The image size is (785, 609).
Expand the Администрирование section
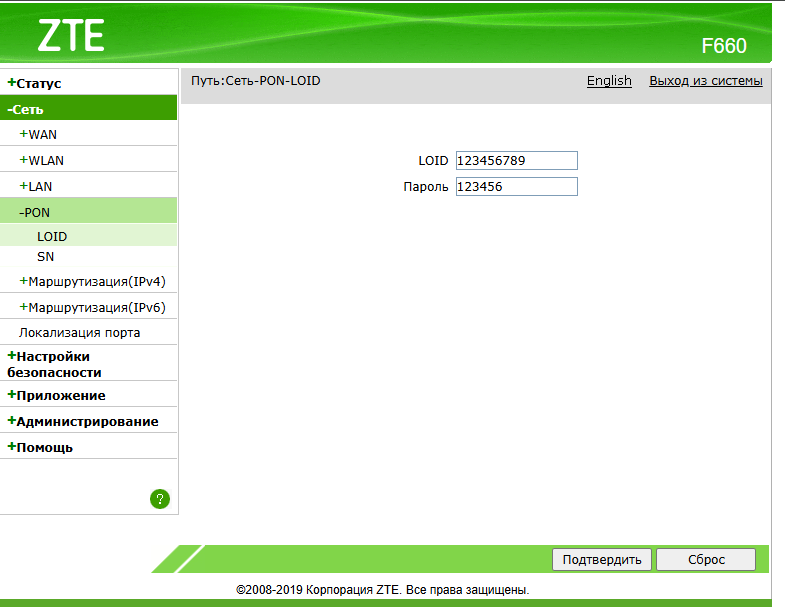click(83, 421)
